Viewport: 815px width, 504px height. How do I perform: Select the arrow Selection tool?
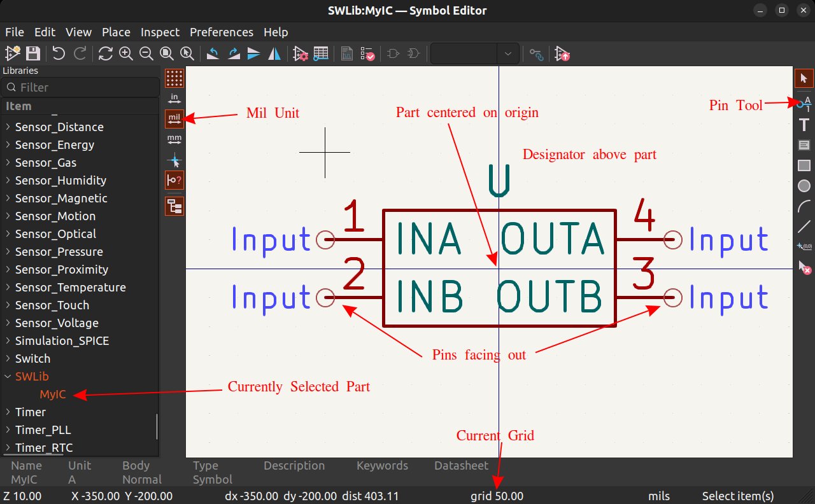click(x=804, y=78)
